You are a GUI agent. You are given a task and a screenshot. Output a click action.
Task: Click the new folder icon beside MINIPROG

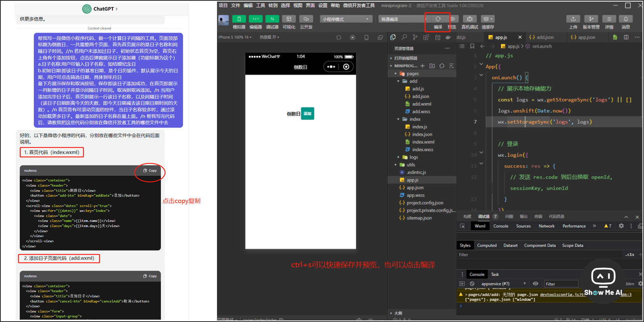432,66
